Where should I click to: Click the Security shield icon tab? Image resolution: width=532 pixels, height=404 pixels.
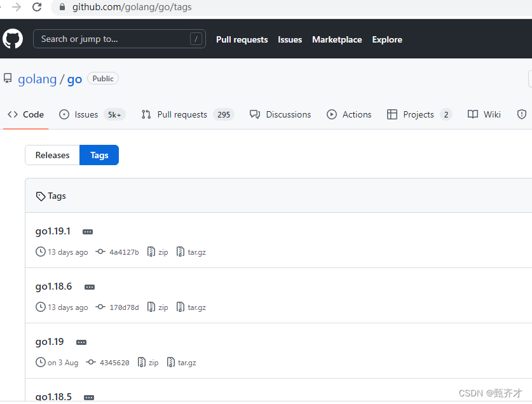[521, 114]
